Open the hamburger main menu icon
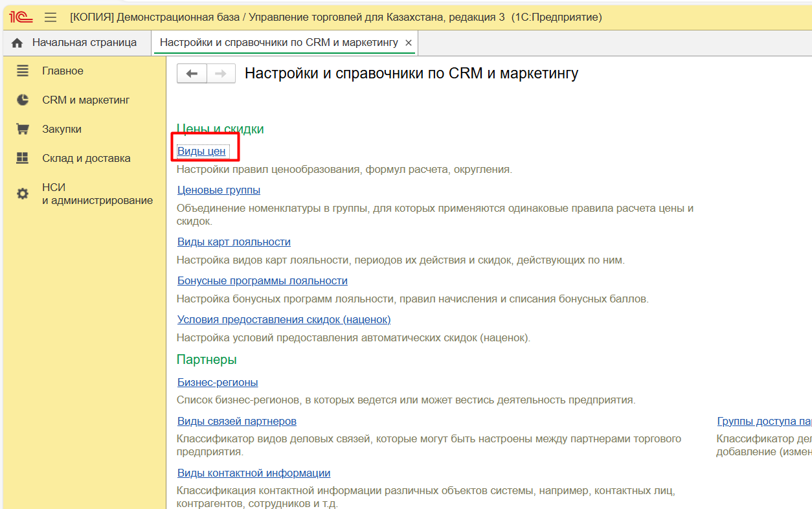 tap(51, 17)
